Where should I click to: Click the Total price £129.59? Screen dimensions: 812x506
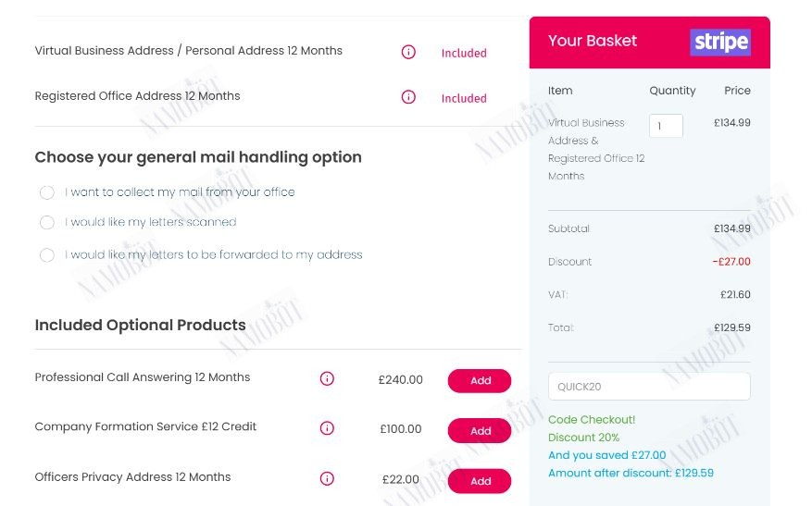731,327
